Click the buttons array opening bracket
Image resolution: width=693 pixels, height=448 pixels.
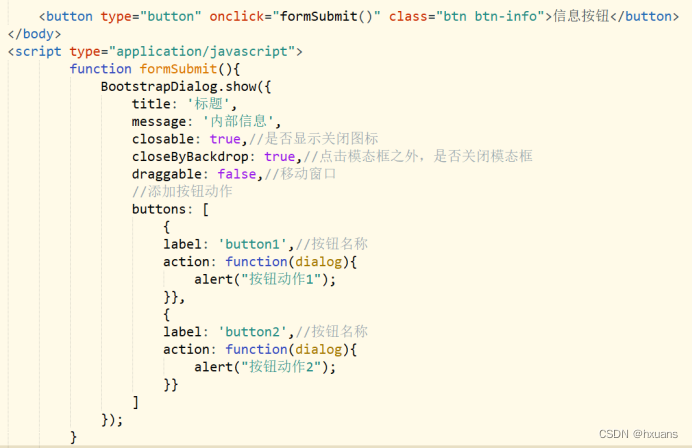(206, 209)
